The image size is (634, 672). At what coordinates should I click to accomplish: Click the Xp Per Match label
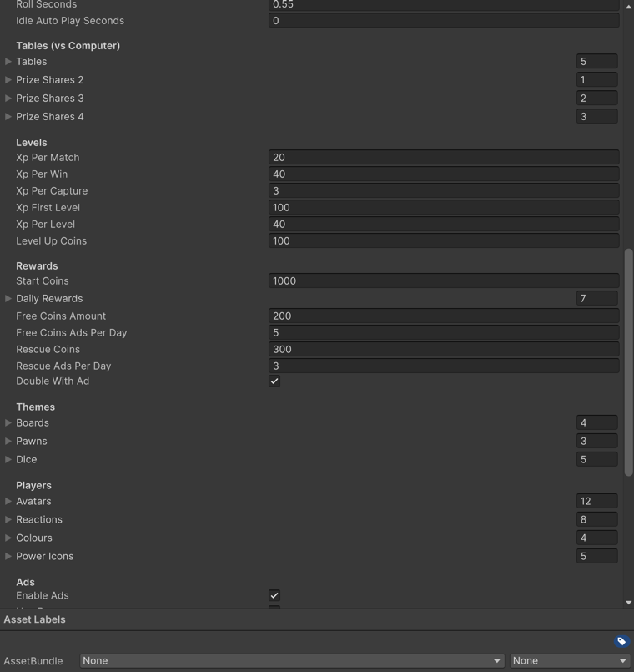point(48,157)
